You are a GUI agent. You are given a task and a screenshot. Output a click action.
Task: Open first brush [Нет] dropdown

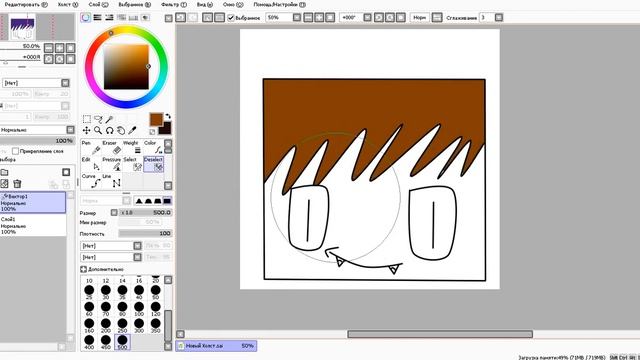pyautogui.click(x=137, y=246)
